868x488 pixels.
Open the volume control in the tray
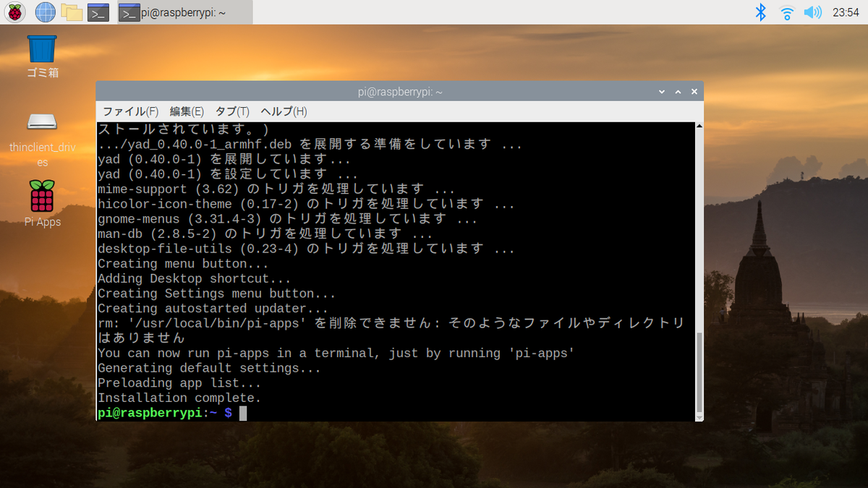813,12
